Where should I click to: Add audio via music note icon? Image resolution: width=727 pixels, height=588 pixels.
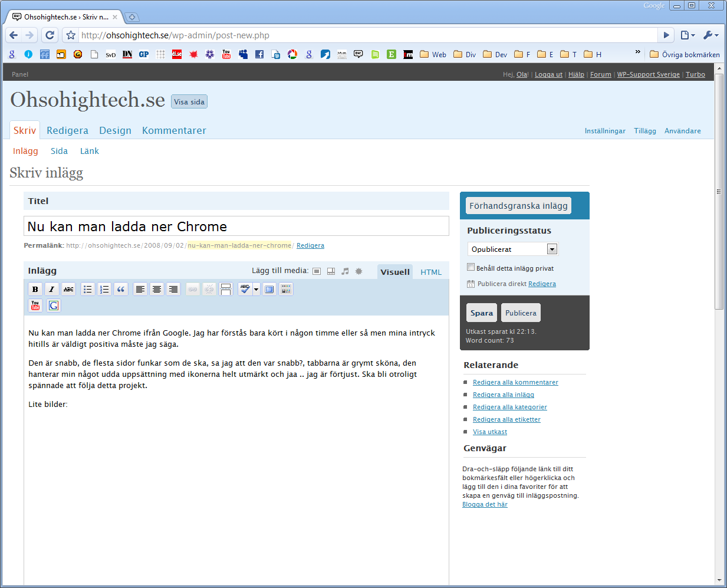tap(345, 271)
